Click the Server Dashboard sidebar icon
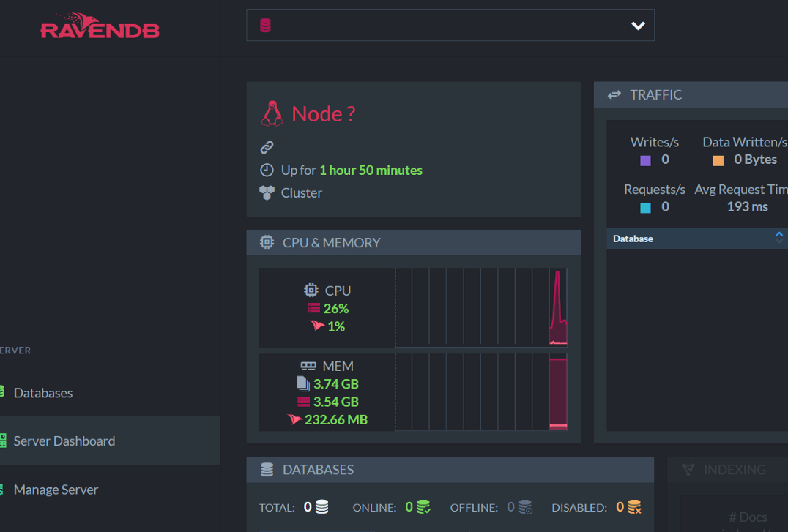Screen dimensions: 788x532 pyautogui.click(x=2, y=441)
